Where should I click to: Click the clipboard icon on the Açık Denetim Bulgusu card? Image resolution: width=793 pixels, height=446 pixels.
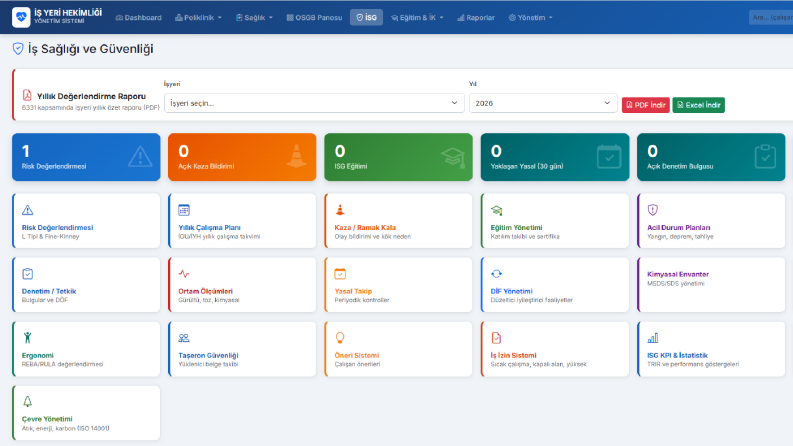(x=765, y=156)
